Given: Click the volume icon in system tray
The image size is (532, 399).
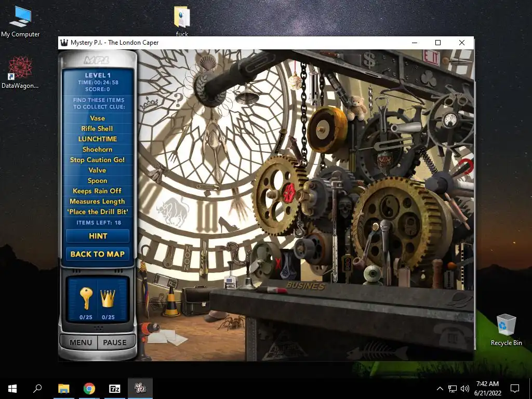Looking at the screenshot, I should pos(465,389).
